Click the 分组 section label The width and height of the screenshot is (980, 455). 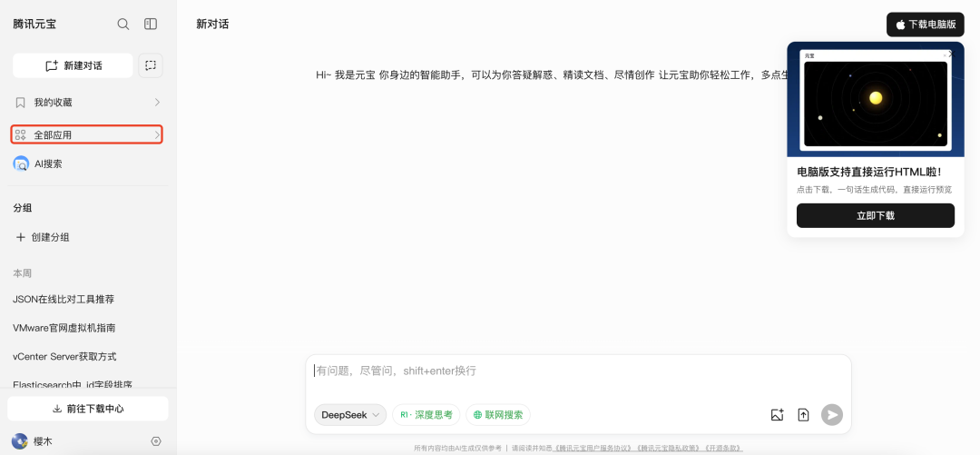[x=23, y=208]
